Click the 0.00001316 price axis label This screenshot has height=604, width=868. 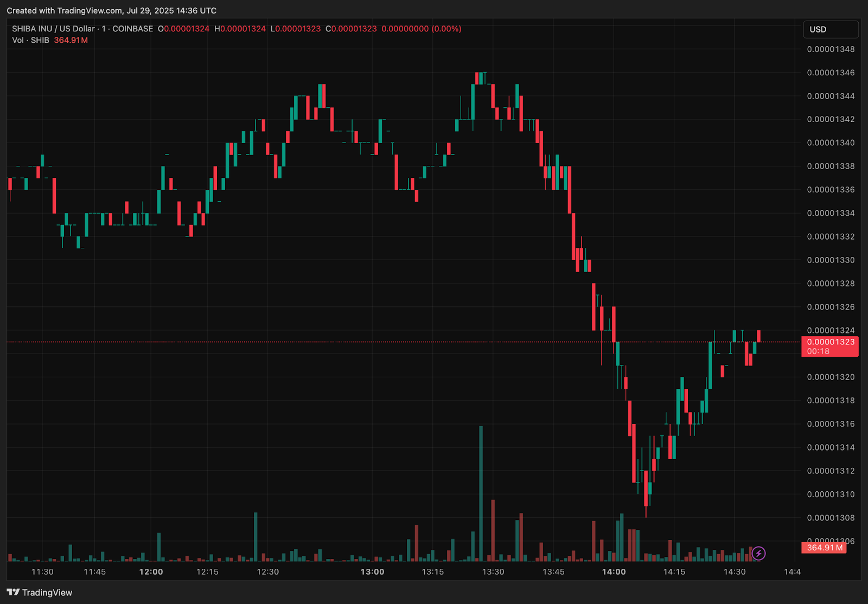[831, 424]
